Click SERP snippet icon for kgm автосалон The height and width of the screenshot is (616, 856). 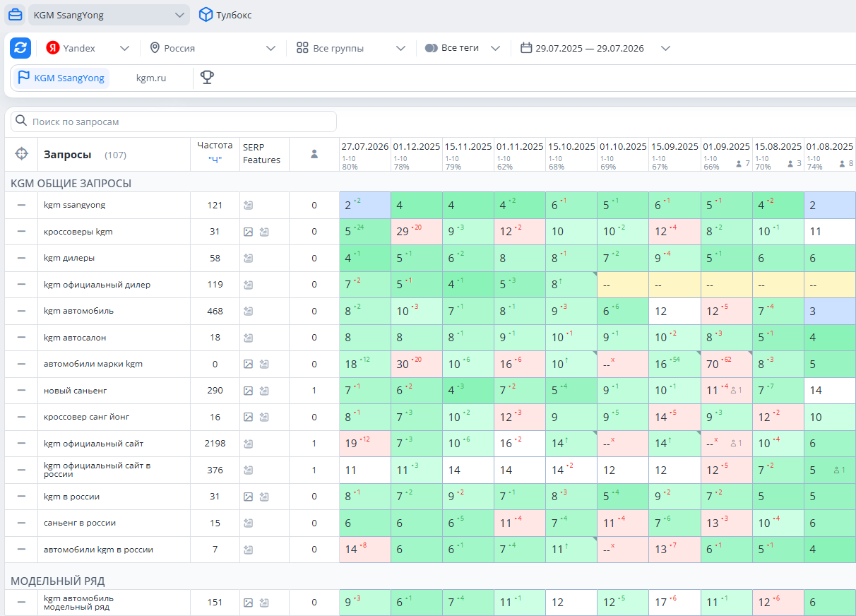point(248,338)
